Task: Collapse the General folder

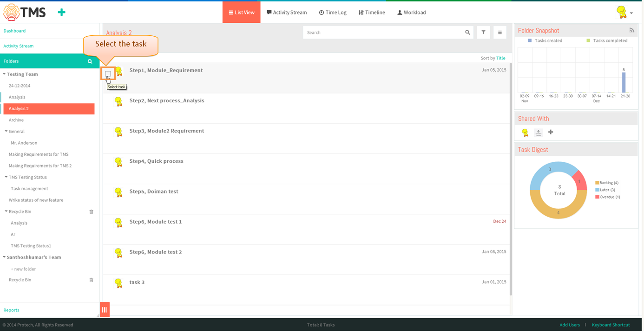Action: click(6, 131)
